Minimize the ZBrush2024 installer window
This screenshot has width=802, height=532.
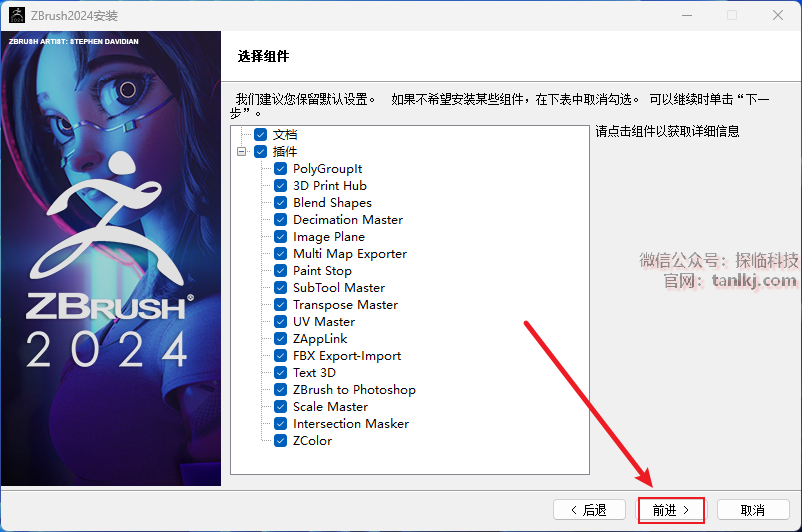coord(687,15)
